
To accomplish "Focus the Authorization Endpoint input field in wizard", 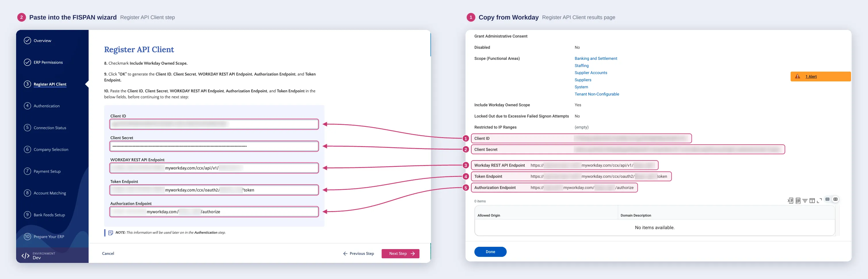I will click(214, 212).
